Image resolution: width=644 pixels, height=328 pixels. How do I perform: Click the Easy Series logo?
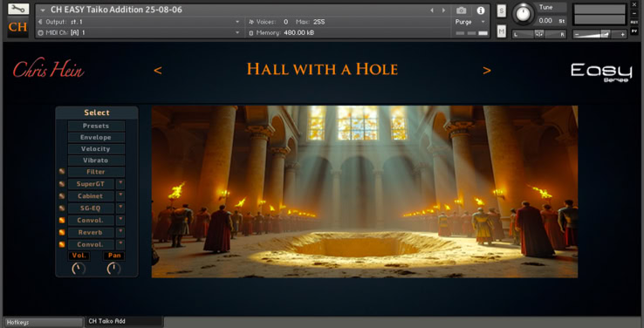click(x=601, y=72)
